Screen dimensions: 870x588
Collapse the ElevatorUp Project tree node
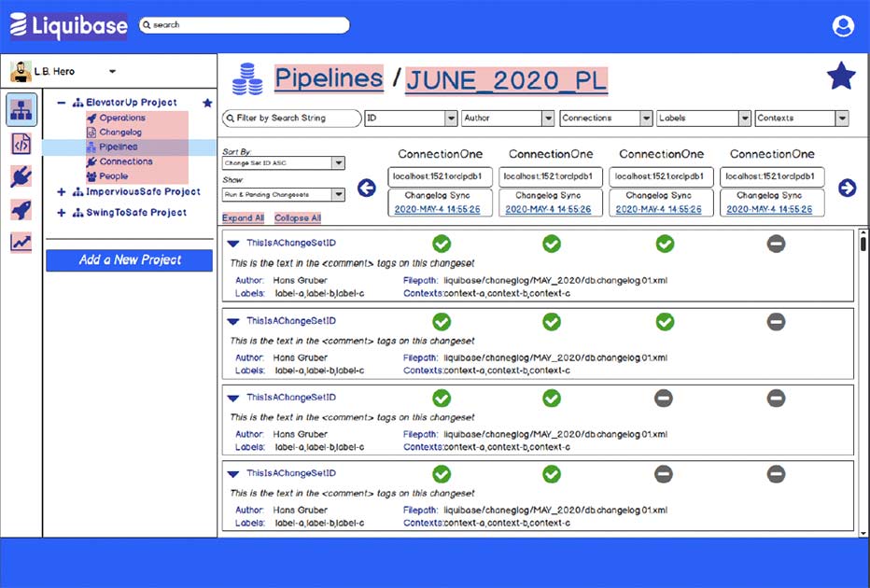tap(62, 103)
